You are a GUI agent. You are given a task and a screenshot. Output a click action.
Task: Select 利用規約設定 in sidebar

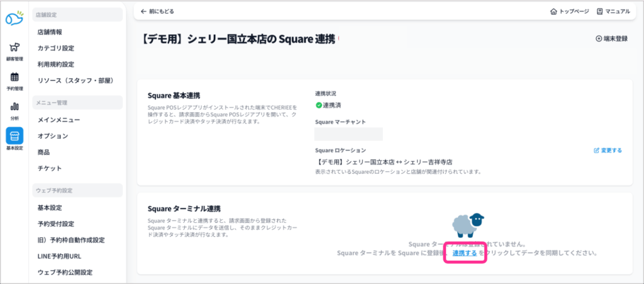pos(56,64)
